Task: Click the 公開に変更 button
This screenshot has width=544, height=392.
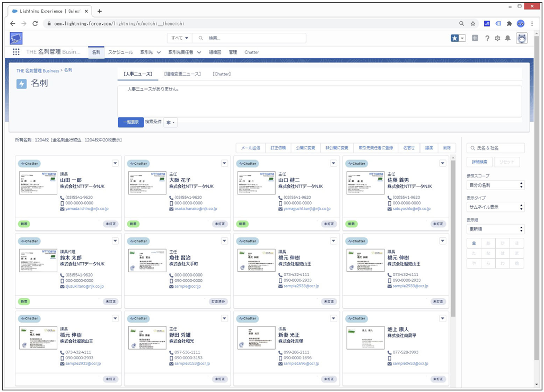Action: pyautogui.click(x=305, y=148)
